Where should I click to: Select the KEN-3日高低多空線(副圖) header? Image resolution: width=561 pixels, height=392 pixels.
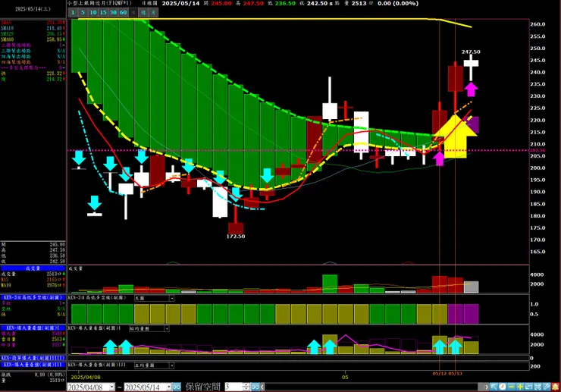33,297
